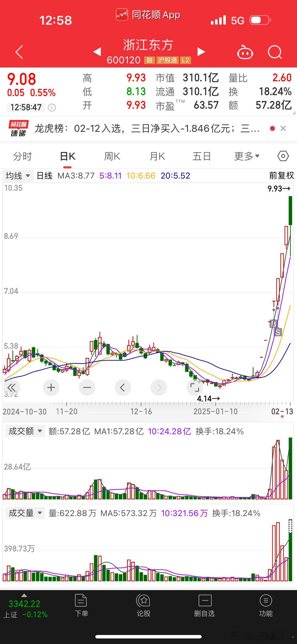
Task: Tap the blue 20:5.52 MA value
Action: (175, 176)
